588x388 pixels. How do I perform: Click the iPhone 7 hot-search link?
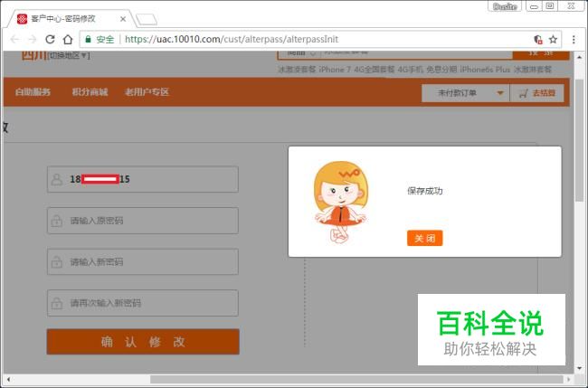(x=335, y=70)
